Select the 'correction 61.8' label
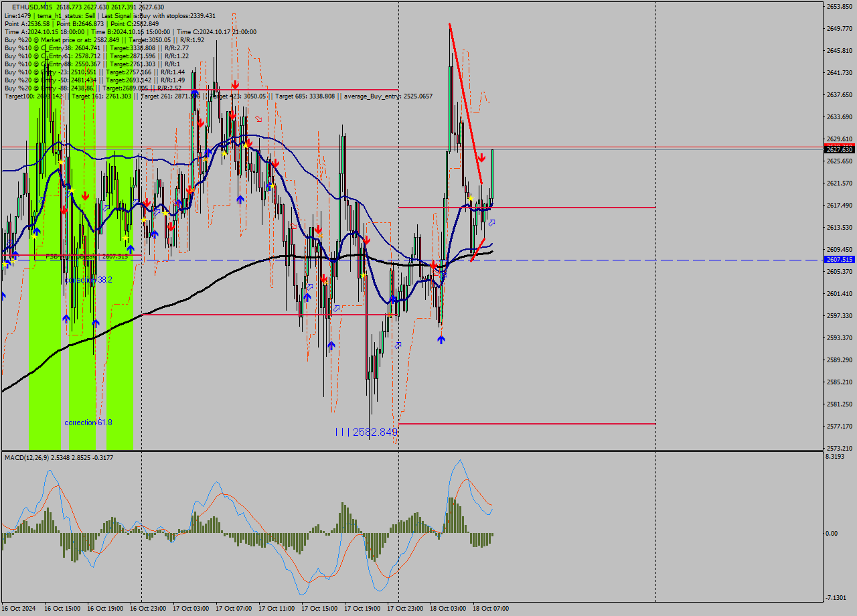The image size is (857, 616). [x=88, y=422]
